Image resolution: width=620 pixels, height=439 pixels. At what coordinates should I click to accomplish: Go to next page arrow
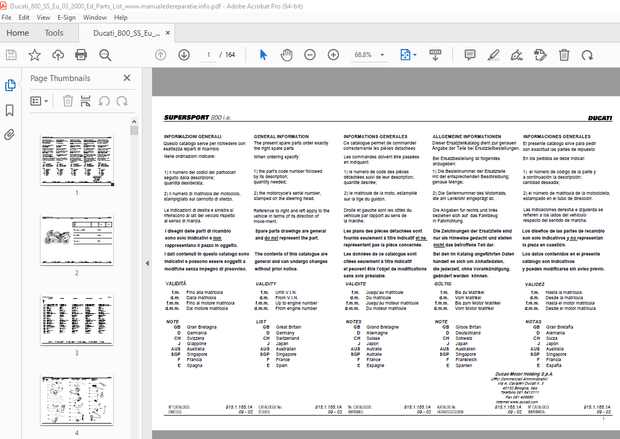(184, 55)
